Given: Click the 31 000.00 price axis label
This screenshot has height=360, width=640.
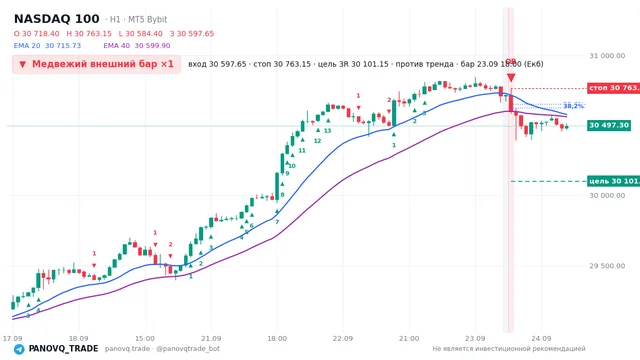Looking at the screenshot, I should pos(607,56).
